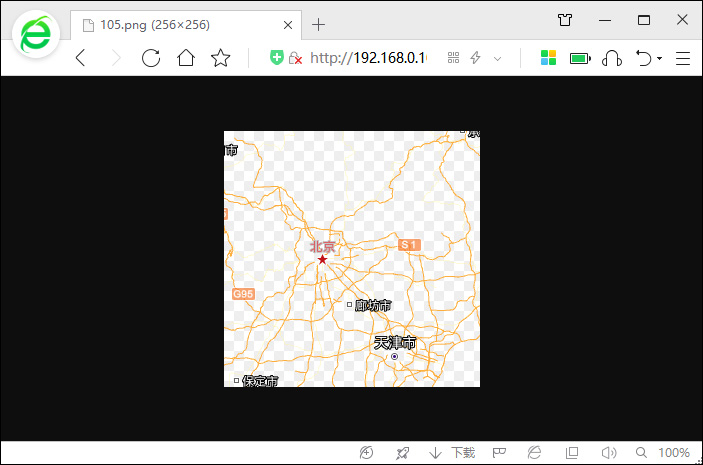Click the headphones icon

pos(612,58)
